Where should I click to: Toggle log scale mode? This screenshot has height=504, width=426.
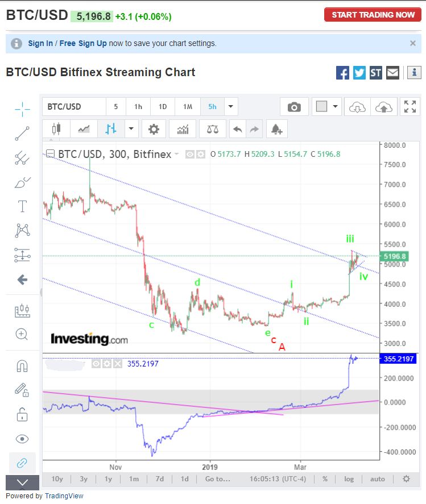349,479
